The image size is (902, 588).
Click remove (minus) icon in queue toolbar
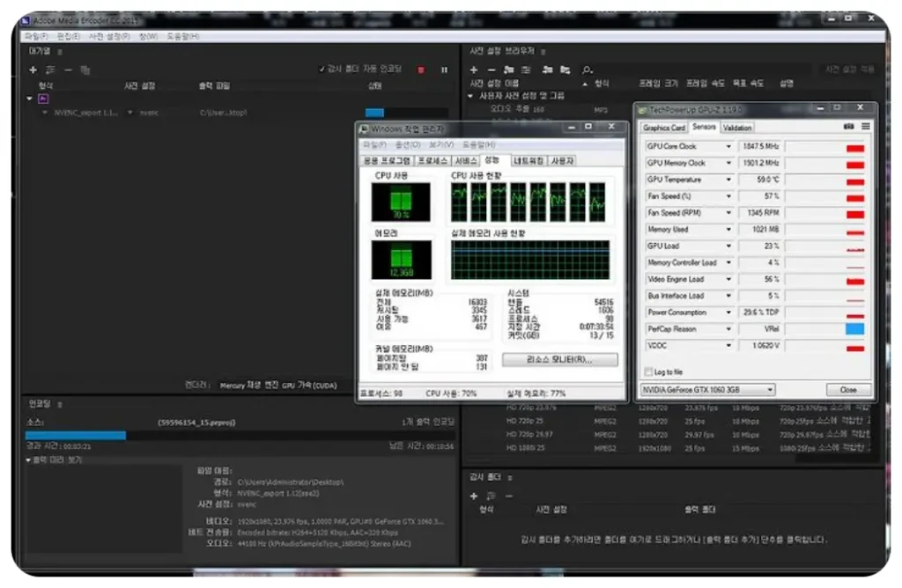click(x=68, y=70)
